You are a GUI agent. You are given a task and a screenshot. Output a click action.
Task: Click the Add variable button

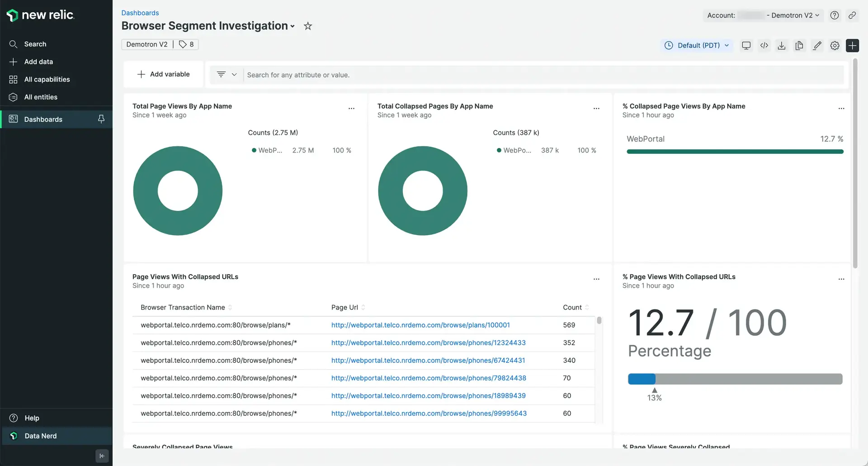[x=164, y=74]
